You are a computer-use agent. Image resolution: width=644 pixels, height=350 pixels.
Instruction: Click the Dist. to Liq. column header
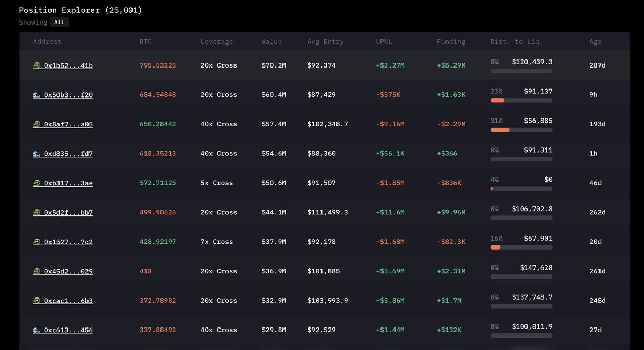(x=513, y=42)
